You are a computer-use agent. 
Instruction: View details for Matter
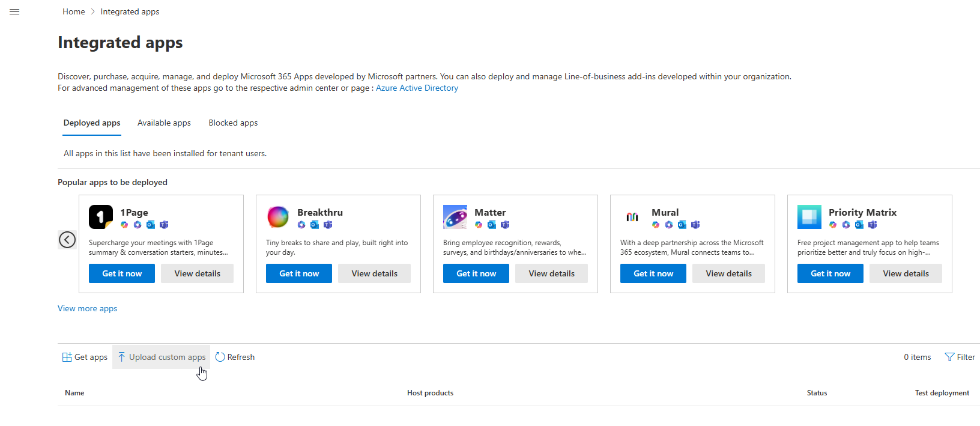tap(551, 273)
